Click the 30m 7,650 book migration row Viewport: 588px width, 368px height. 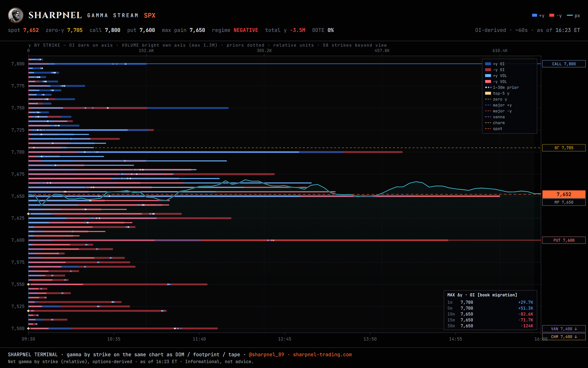coord(490,326)
